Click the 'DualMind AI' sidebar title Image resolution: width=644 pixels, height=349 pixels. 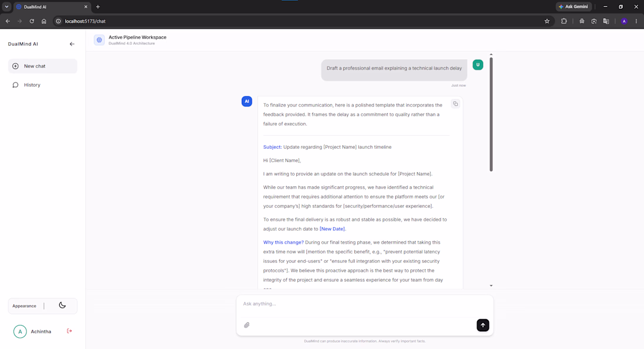[x=23, y=44]
